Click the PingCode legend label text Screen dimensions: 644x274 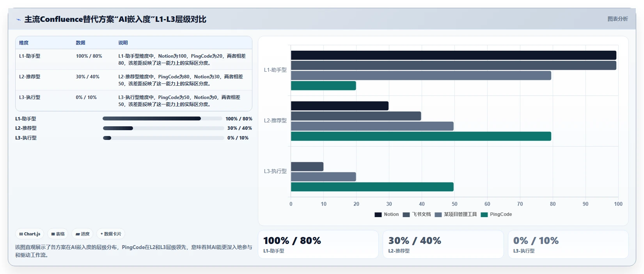[x=501, y=214]
